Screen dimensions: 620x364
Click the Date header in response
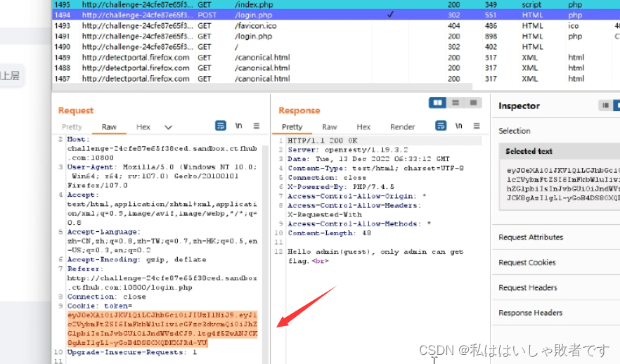click(x=368, y=159)
